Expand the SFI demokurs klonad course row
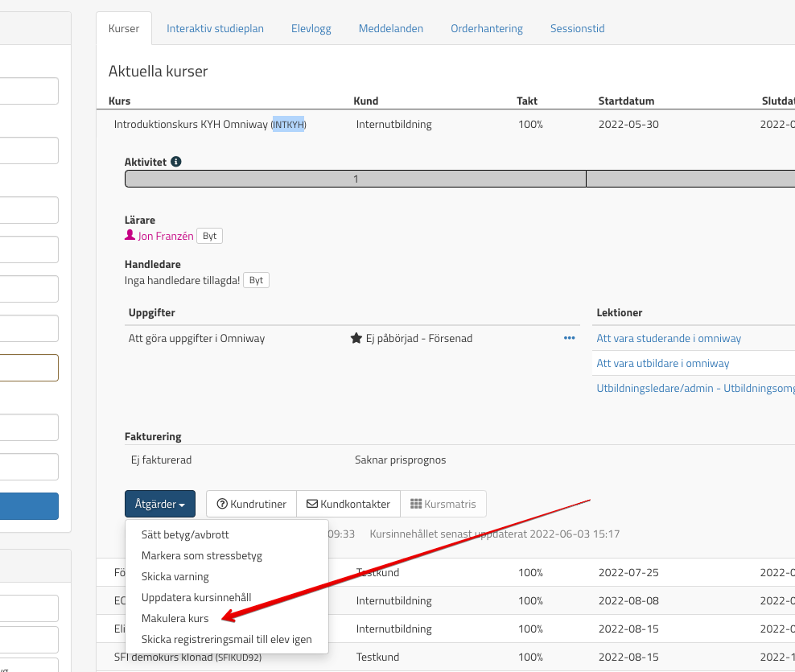 tap(187, 658)
